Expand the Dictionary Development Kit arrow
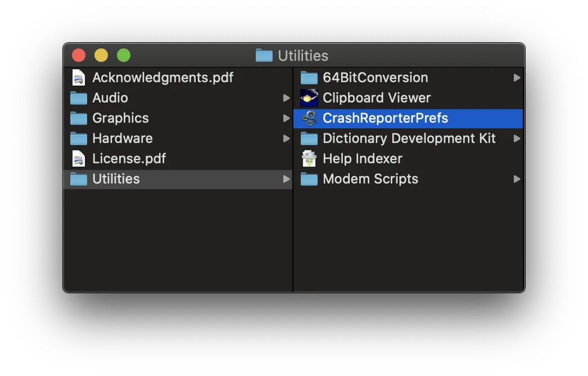 [517, 138]
